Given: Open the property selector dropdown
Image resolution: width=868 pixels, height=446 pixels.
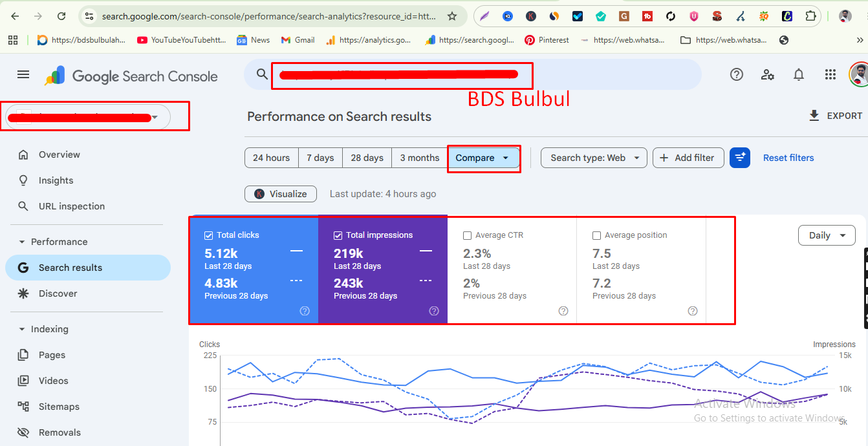Looking at the screenshot, I should click(x=88, y=117).
